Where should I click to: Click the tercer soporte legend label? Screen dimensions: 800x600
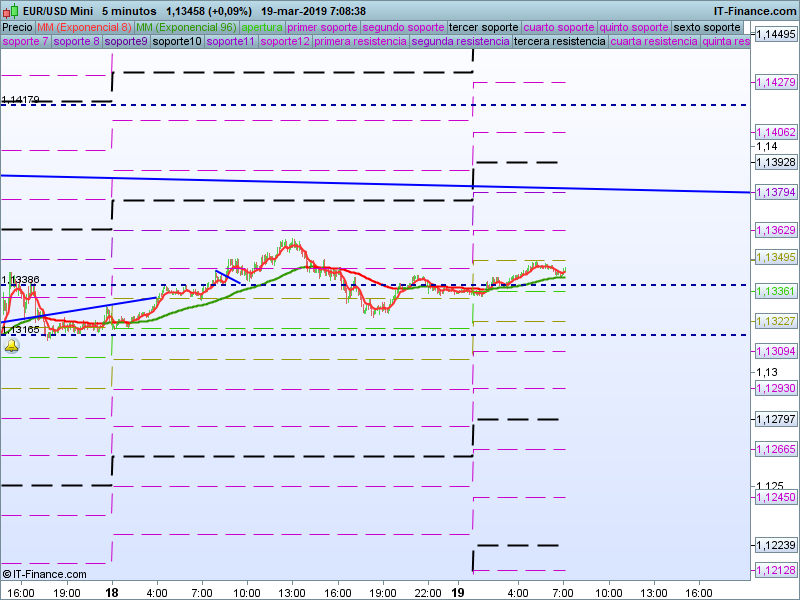click(484, 27)
